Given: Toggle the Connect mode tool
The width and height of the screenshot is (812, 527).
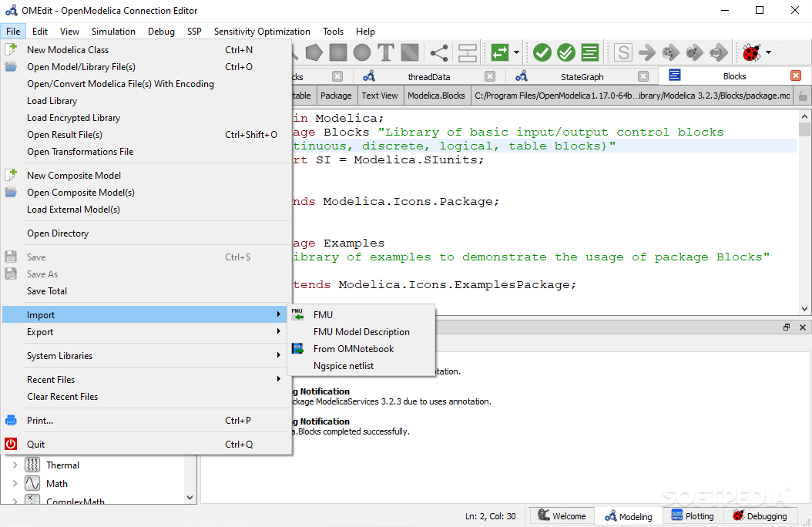Looking at the screenshot, I should pos(439,52).
